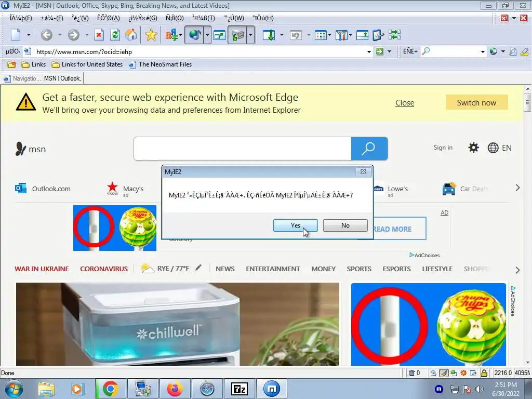Screen dimensions: 532x399
Task: Go back using the Back arrow icon
Action: (46, 35)
